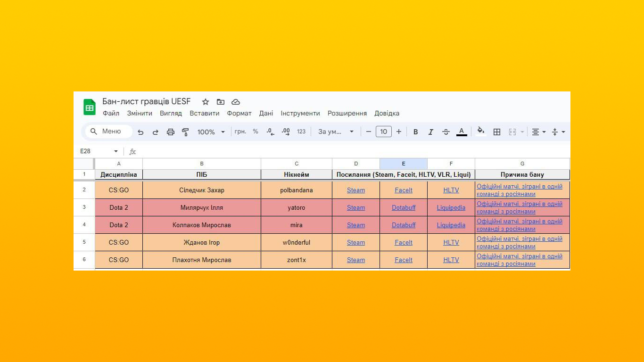This screenshot has height=362, width=644.
Task: Open HLTV link for w0nderful
Action: 451,243
